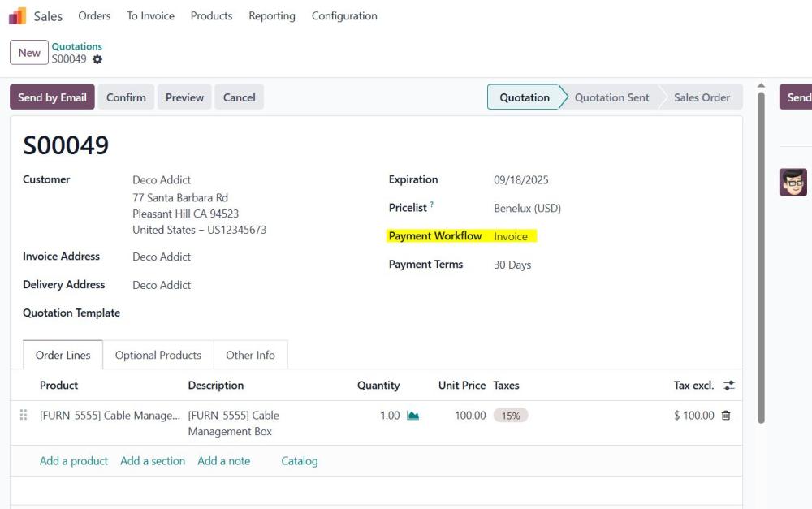
Task: Open the Configuration menu
Action: 344,16
